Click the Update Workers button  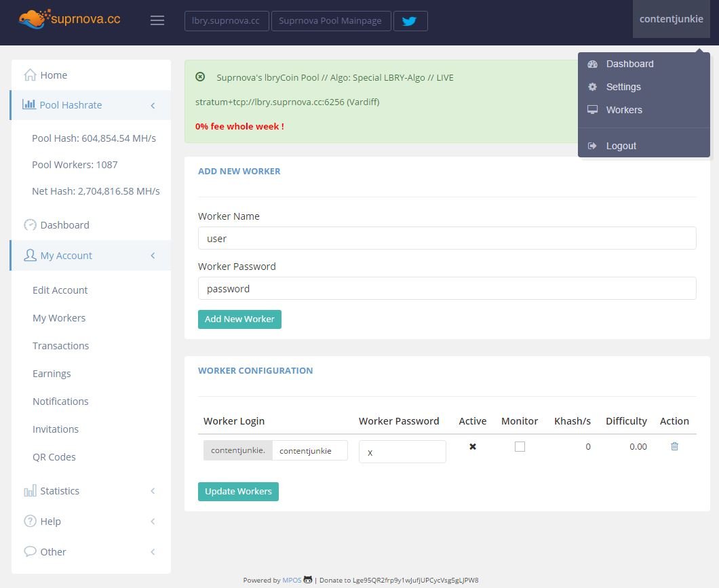(238, 491)
